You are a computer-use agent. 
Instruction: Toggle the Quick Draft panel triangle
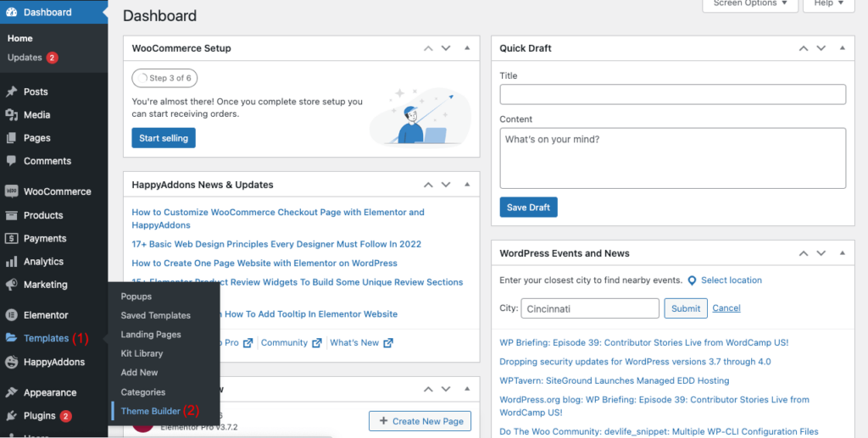click(x=840, y=48)
